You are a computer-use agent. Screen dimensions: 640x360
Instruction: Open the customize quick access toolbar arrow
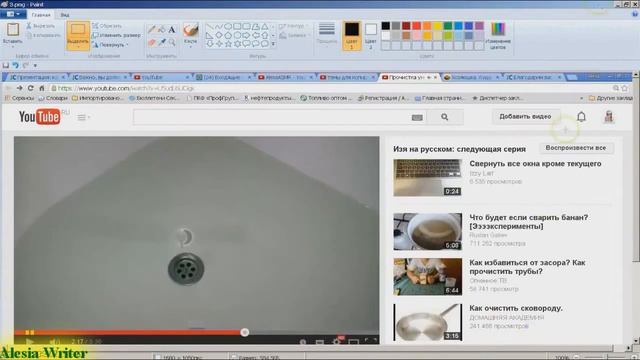[35, 65]
